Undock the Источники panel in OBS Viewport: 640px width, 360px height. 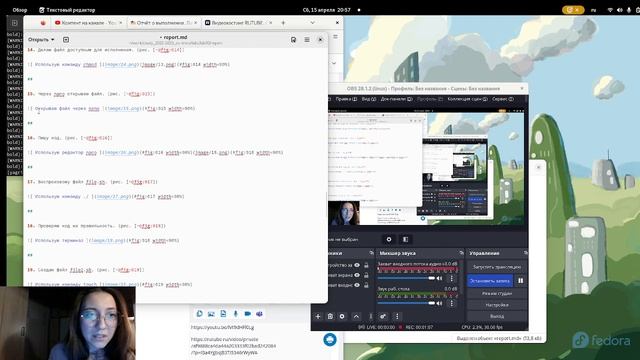tap(371, 253)
